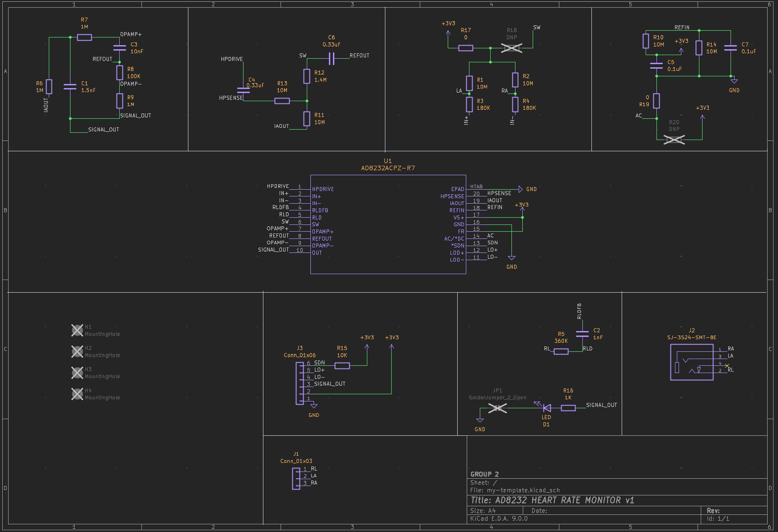Select resistor R10 symbol
Viewport: 778px width, 532px height.
(646, 41)
